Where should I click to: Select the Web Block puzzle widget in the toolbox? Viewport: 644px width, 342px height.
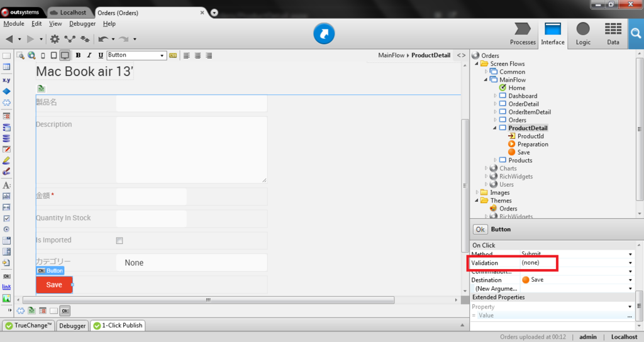click(x=6, y=102)
